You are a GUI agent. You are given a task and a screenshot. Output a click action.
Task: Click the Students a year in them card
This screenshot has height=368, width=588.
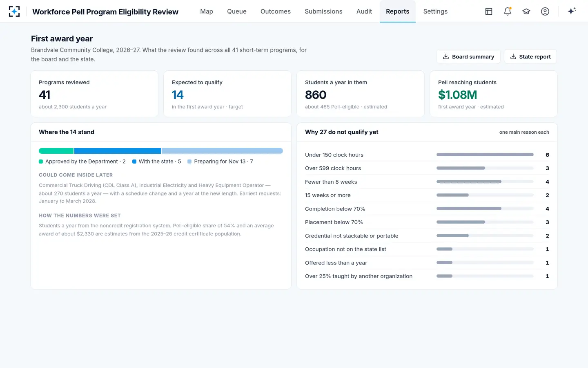361,94
